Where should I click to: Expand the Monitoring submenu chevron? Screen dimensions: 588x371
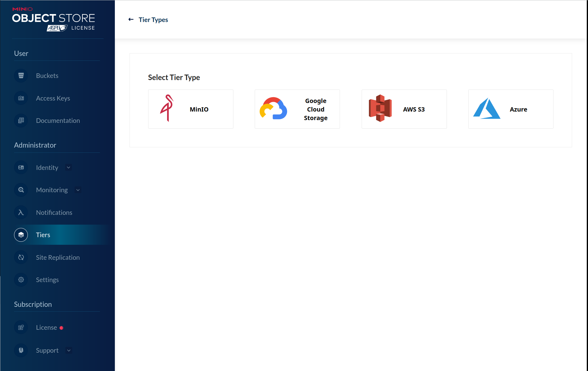[78, 190]
